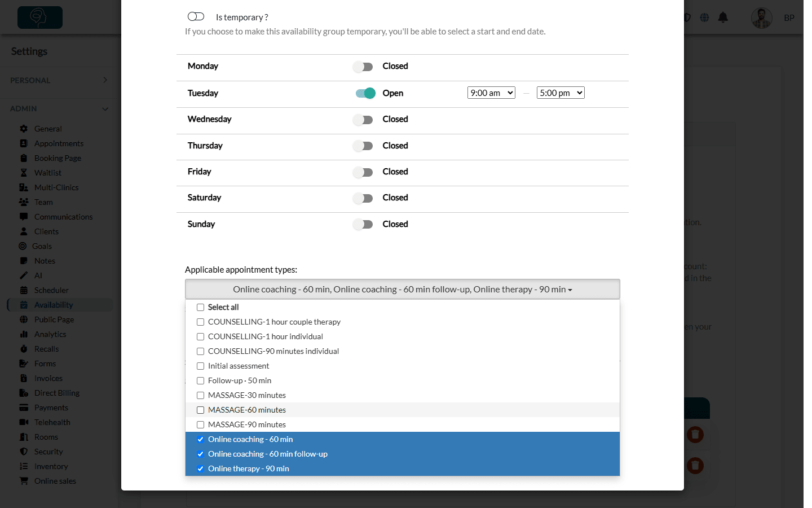Check the Select all checkbox
The image size is (812, 508).
pyautogui.click(x=200, y=308)
